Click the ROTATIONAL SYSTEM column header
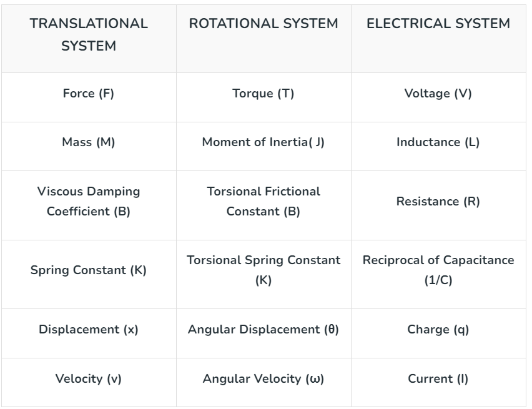The height and width of the screenshot is (409, 532). [x=264, y=24]
